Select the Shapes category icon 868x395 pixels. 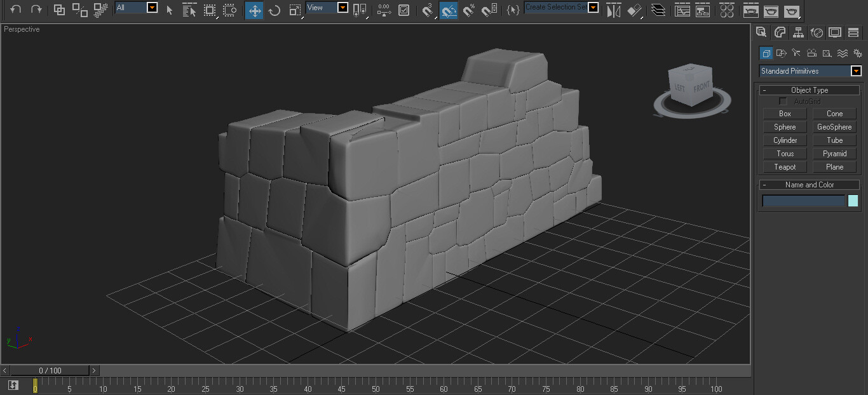(x=782, y=53)
